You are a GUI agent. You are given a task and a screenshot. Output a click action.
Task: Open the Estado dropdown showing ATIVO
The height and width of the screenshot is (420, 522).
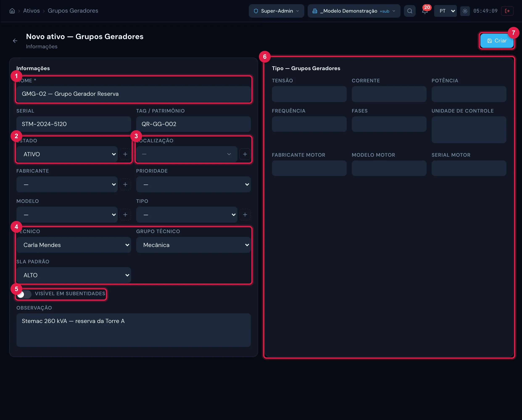point(67,154)
